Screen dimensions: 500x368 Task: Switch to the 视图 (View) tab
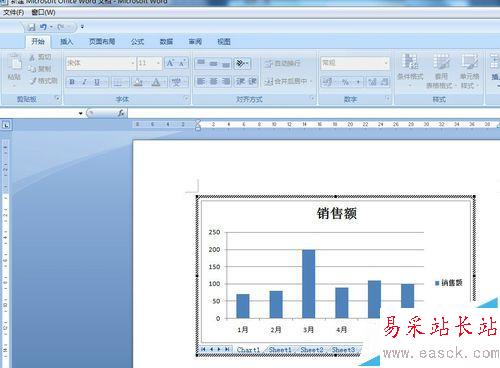pyautogui.click(x=224, y=42)
